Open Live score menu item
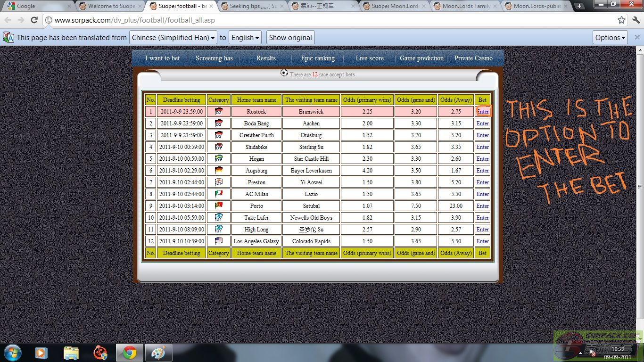The image size is (644, 362). (x=370, y=58)
